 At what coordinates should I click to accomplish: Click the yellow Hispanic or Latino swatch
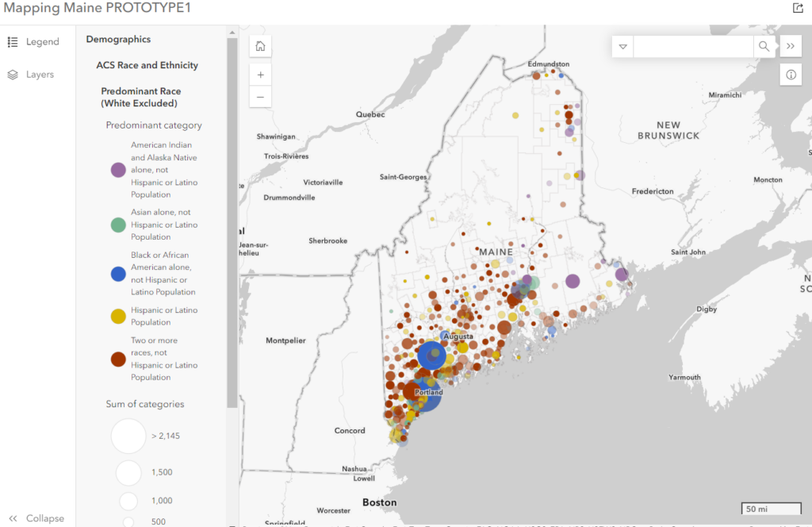click(118, 317)
